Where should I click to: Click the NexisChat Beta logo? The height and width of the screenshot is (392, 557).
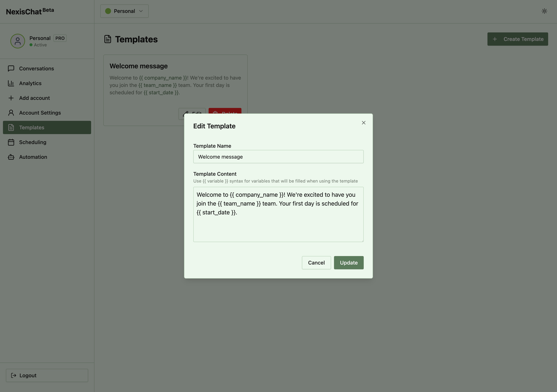point(30,11)
